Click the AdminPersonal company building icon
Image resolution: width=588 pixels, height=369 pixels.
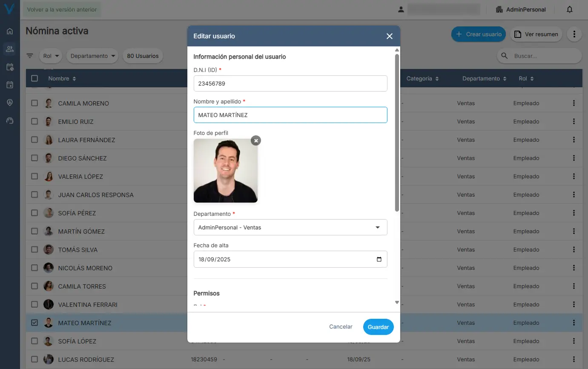pos(499,9)
